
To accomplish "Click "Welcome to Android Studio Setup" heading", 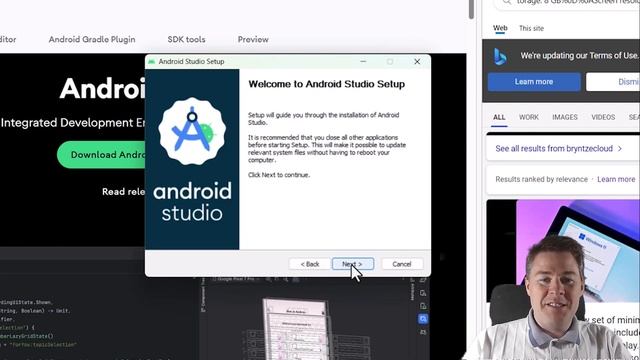I will click(327, 84).
